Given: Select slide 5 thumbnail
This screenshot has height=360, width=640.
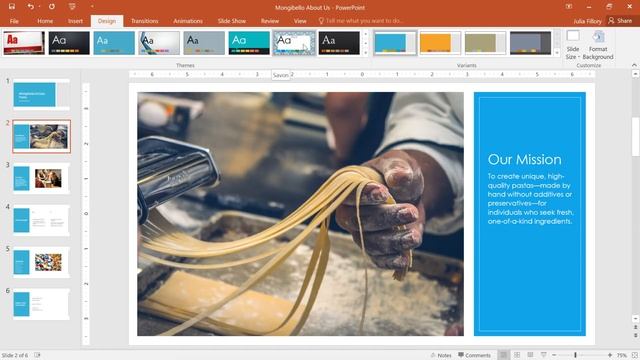Looking at the screenshot, I should [x=41, y=262].
